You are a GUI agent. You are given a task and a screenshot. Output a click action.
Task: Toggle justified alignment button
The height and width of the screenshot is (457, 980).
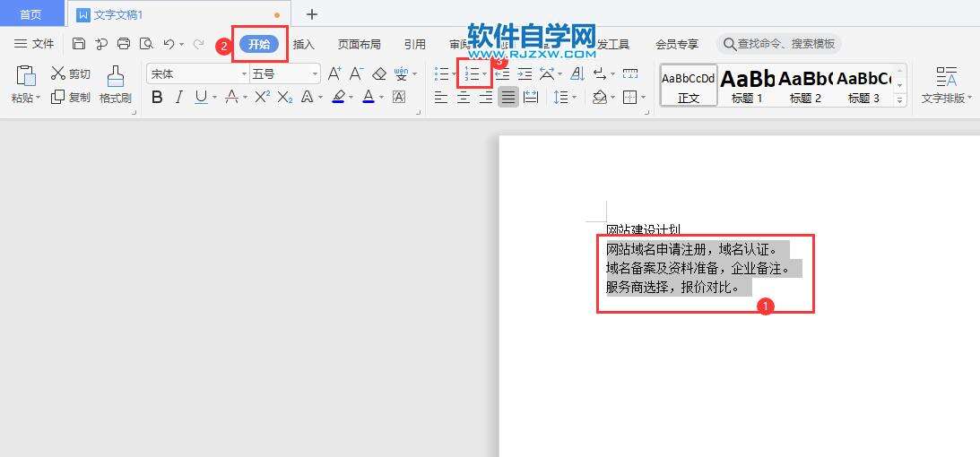click(508, 97)
